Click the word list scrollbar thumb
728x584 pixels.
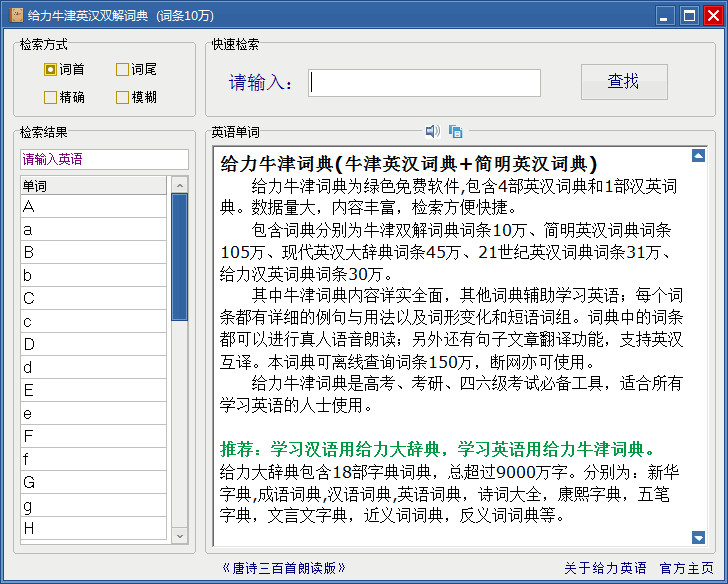point(180,257)
